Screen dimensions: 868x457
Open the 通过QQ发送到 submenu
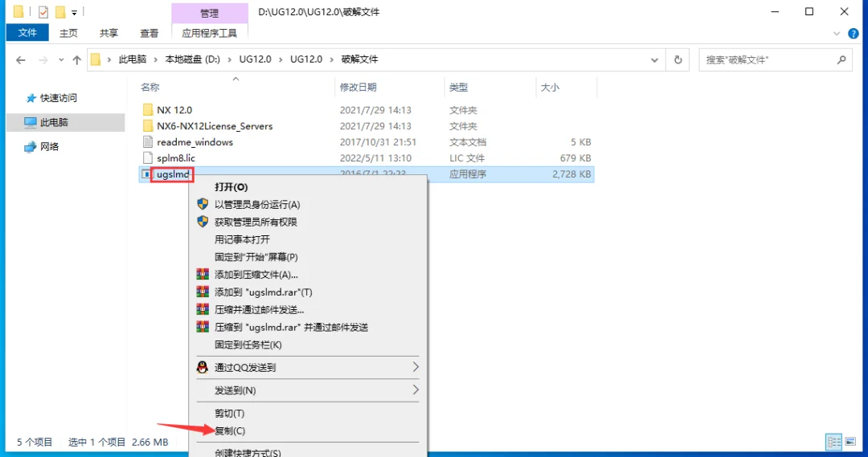click(308, 367)
